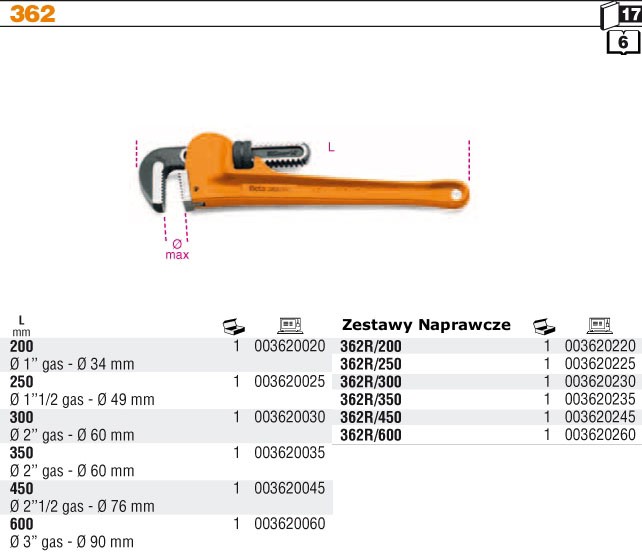Click the order code icon in left table header
Viewport: 642px width, 557px height.
(x=289, y=326)
